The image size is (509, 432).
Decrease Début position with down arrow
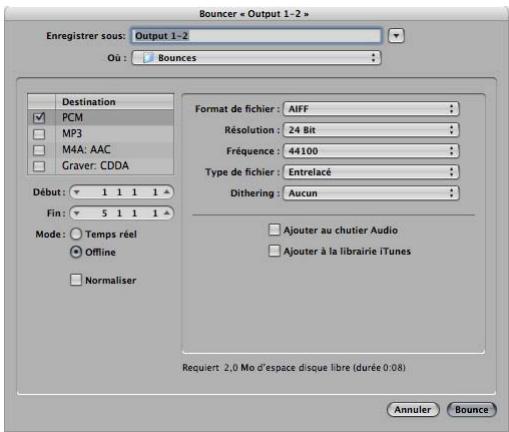coord(77,192)
